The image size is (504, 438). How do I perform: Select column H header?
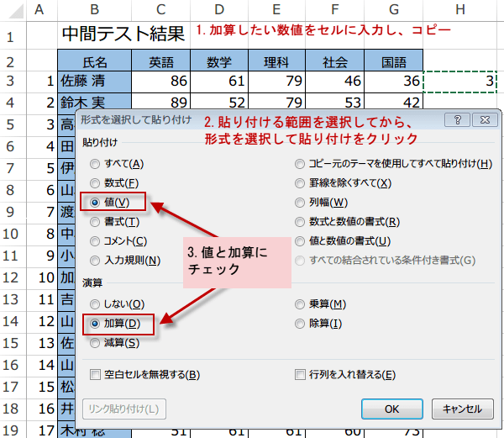coord(460,10)
